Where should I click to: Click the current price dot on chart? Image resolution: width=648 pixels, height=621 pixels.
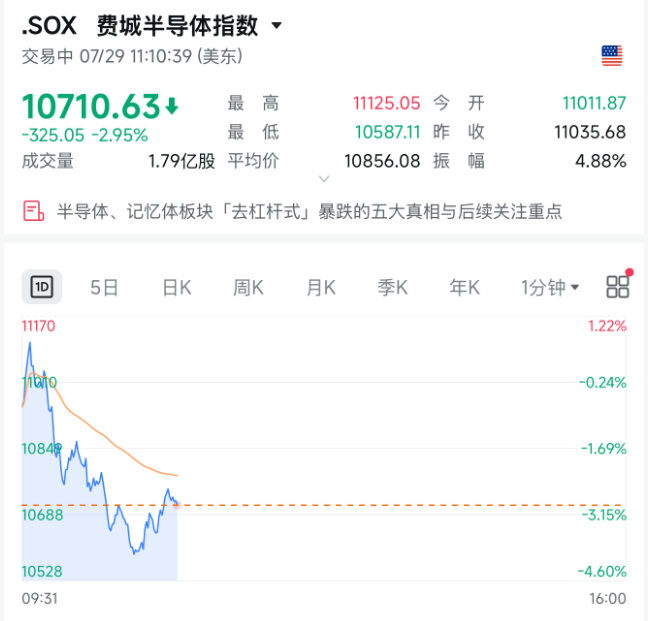tap(177, 505)
